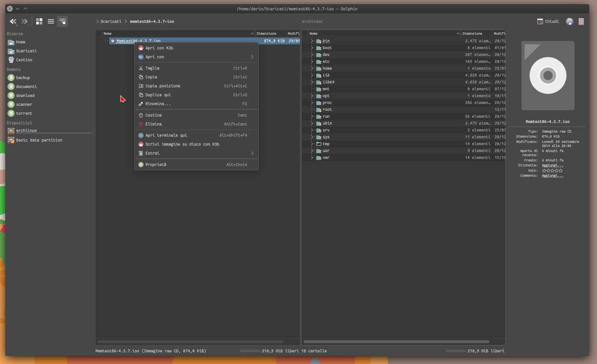Open the backup remote location
This screenshot has height=364, width=597.
23,78
